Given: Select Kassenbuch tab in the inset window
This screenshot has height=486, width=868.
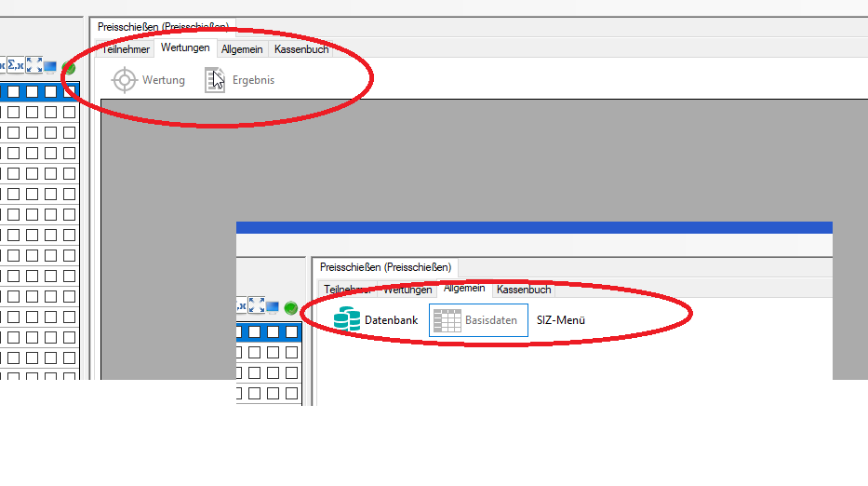Looking at the screenshot, I should click(x=524, y=290).
